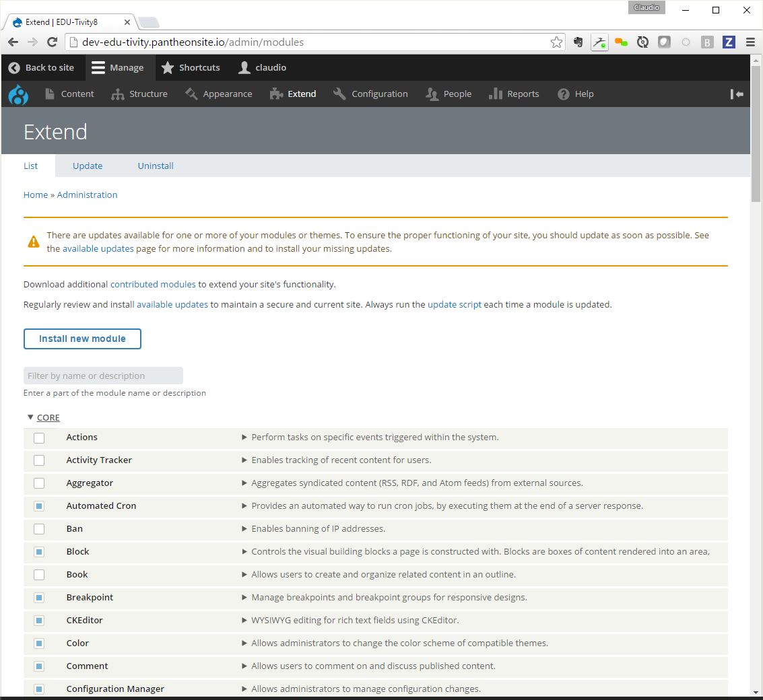Collapse the toolbar with the orientation toggle

(737, 94)
